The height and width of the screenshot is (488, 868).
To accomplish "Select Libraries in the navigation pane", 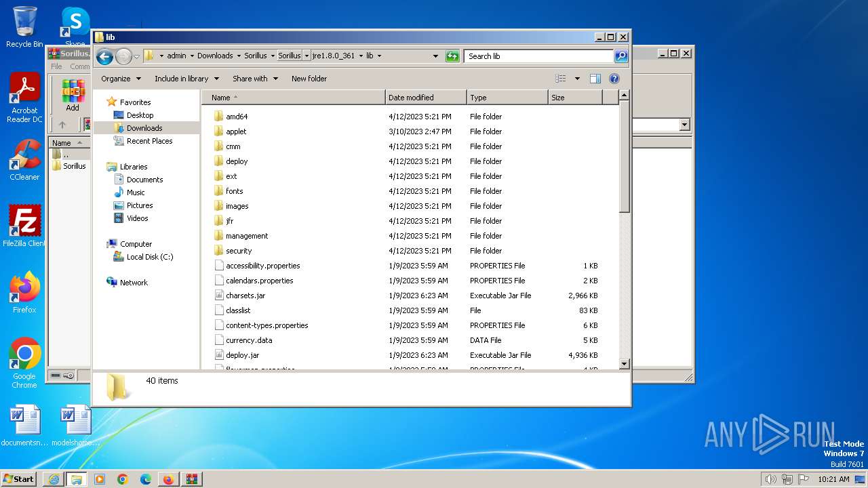I will tap(134, 167).
